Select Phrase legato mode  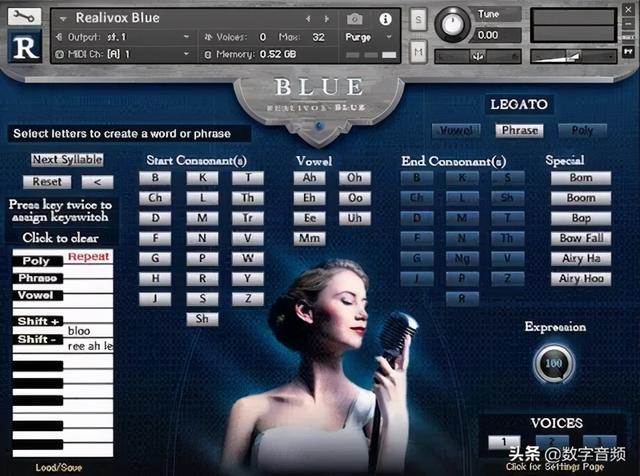pos(519,131)
